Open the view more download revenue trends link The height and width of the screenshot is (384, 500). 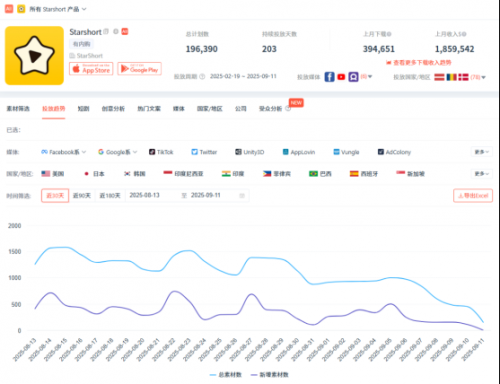[x=419, y=63]
